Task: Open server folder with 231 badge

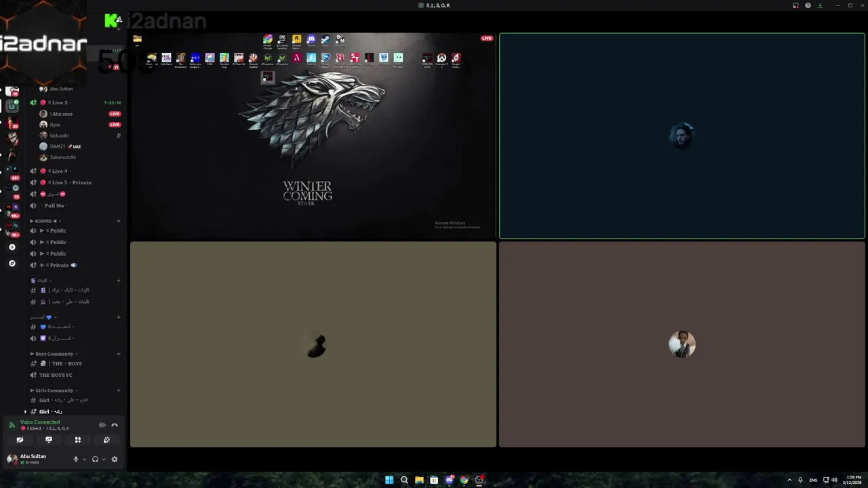Action: [12, 173]
